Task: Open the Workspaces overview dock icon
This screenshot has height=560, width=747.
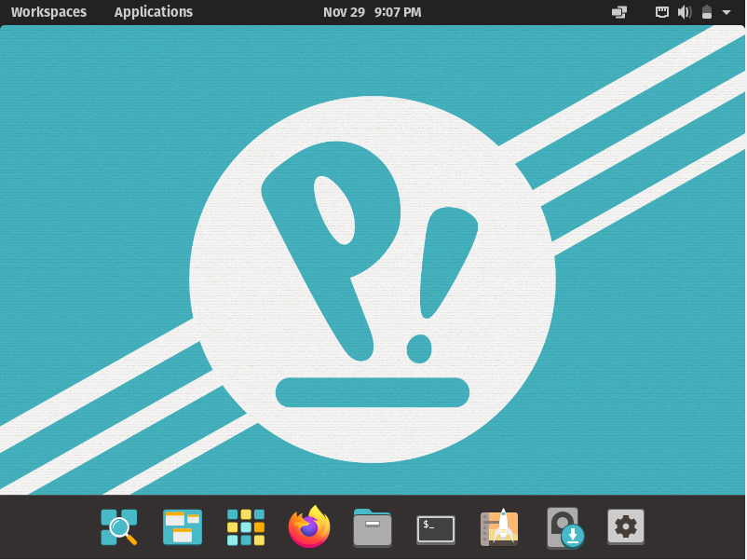Action: click(183, 527)
